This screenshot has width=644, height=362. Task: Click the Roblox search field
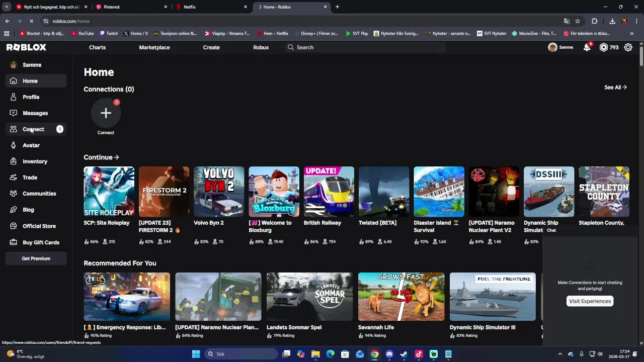pyautogui.click(x=365, y=47)
